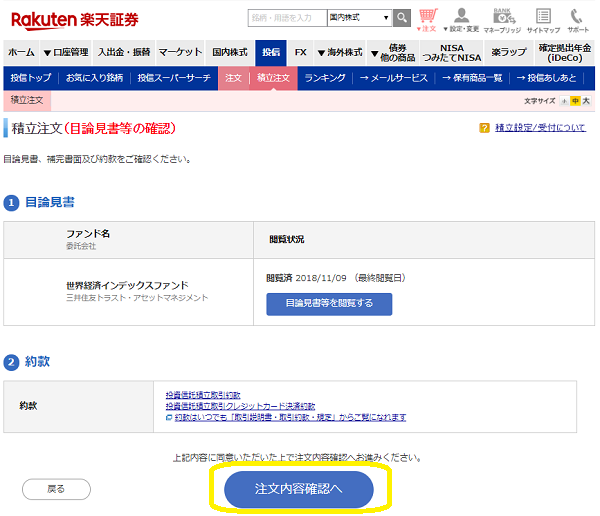The image size is (600, 516).
Task: Open the マーケット tab
Action: (x=180, y=52)
